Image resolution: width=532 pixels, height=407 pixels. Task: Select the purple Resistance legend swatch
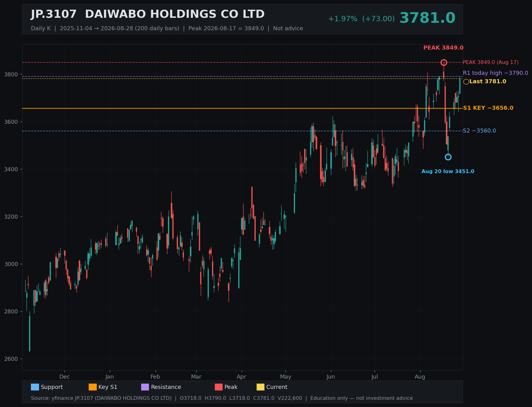[145, 387]
